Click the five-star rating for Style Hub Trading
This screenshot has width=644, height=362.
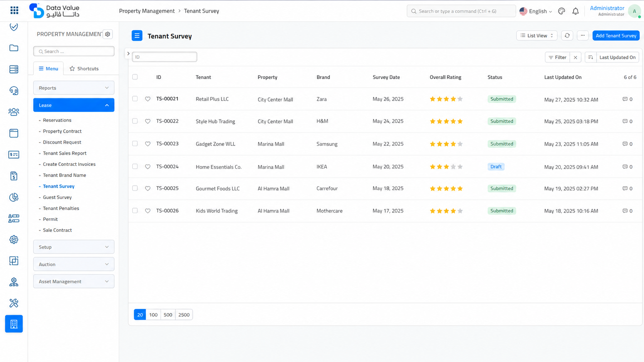pos(446,121)
